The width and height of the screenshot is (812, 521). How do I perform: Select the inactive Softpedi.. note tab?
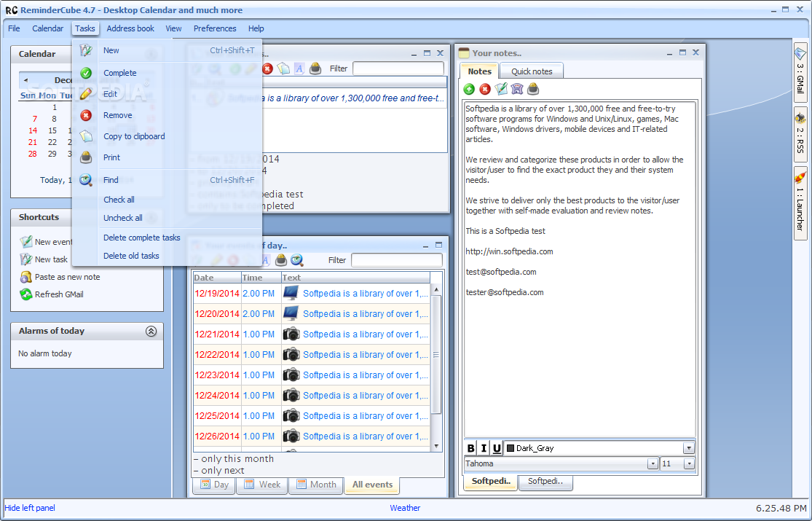(545, 482)
